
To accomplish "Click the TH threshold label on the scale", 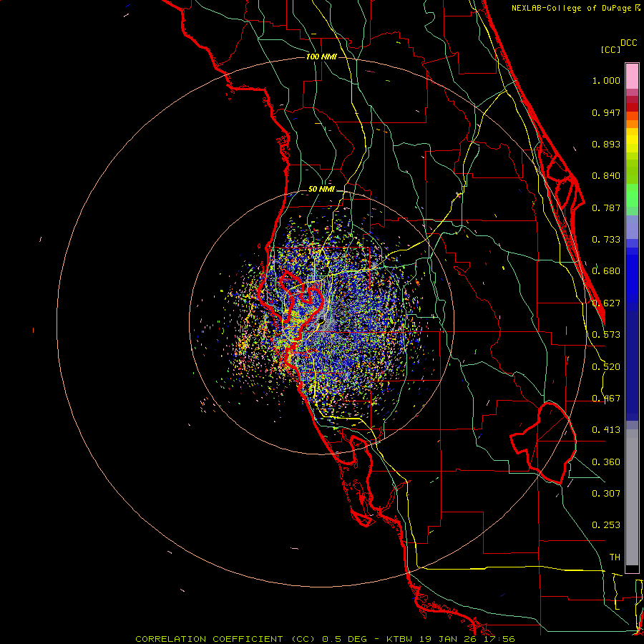I will click(x=615, y=557).
